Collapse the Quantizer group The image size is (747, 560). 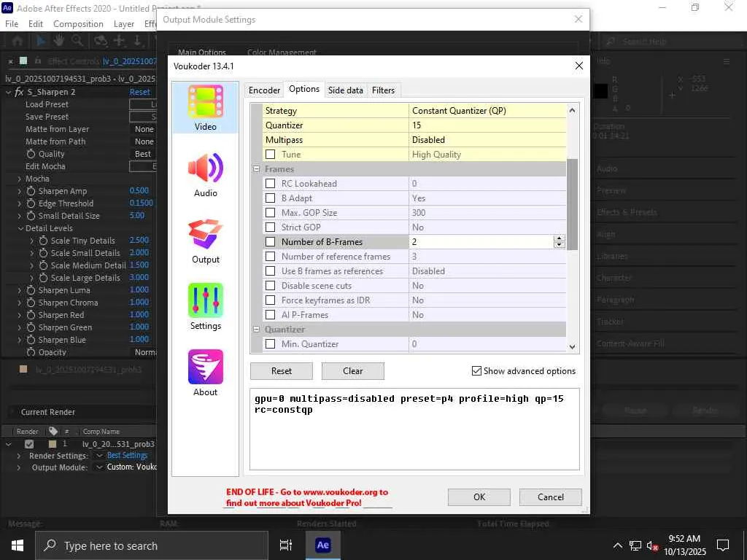point(256,329)
